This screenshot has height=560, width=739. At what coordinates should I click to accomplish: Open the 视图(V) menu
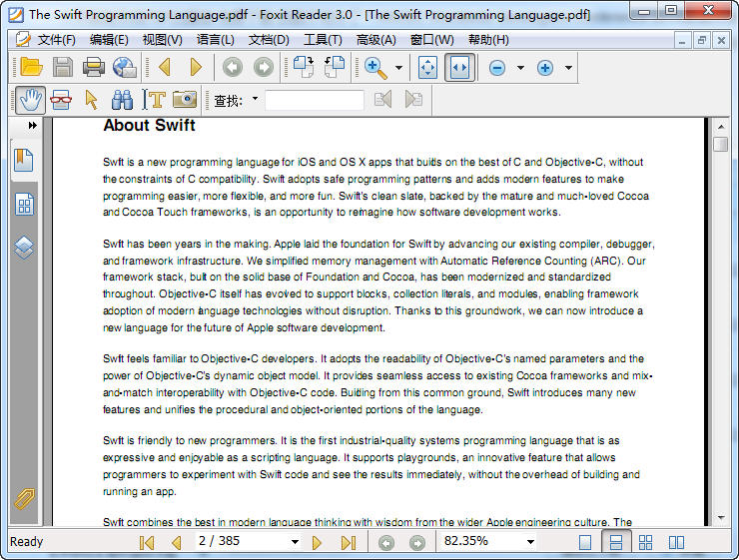click(162, 40)
